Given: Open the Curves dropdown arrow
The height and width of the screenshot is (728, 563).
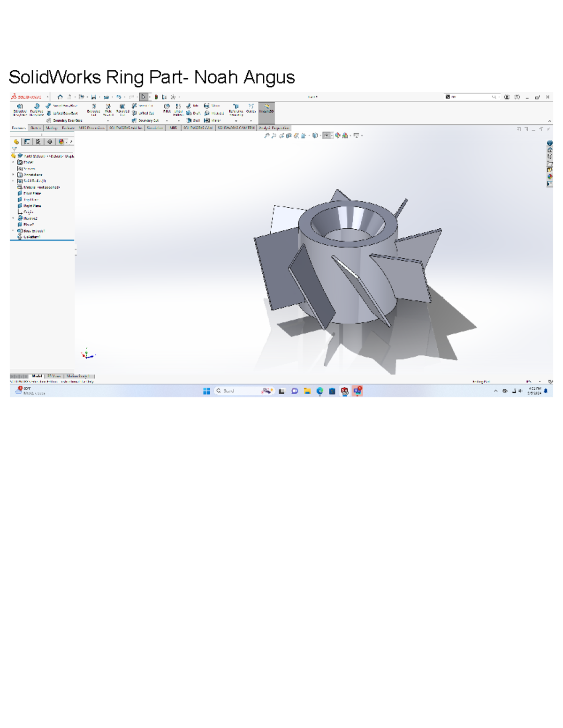Looking at the screenshot, I should [251, 120].
